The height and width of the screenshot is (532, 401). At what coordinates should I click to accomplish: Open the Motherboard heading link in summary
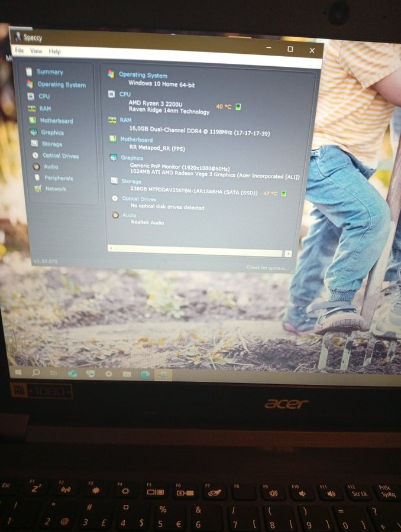pos(137,140)
